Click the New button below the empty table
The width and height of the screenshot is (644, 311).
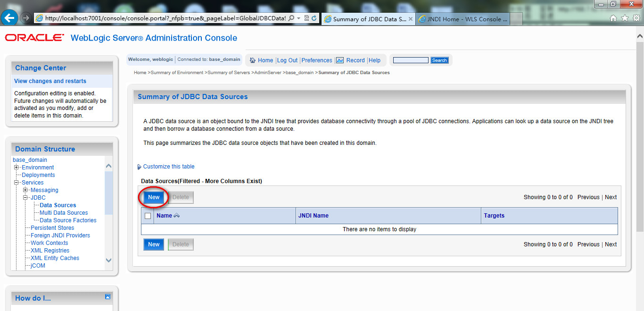(x=154, y=244)
